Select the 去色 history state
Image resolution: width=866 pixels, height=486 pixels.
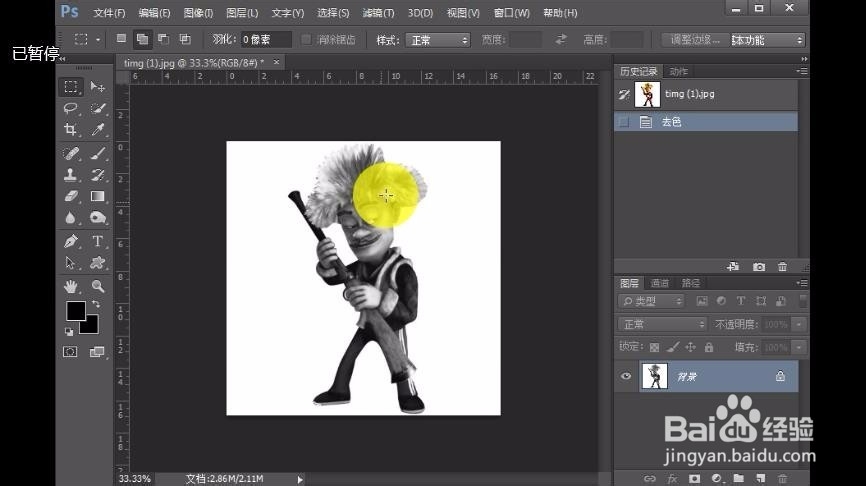pos(706,122)
